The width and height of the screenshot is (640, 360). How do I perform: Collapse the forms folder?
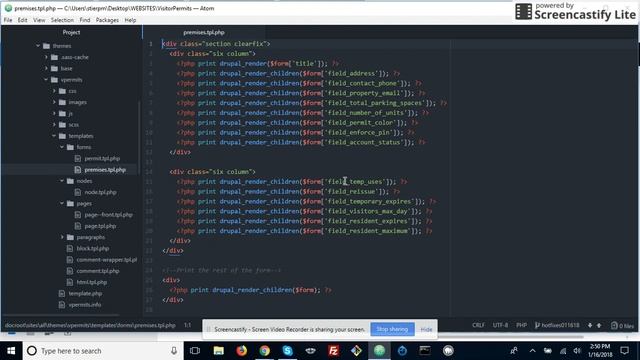(62, 147)
